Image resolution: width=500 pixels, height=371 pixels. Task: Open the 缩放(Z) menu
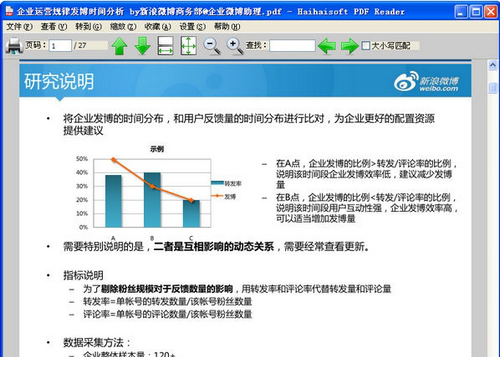123,27
